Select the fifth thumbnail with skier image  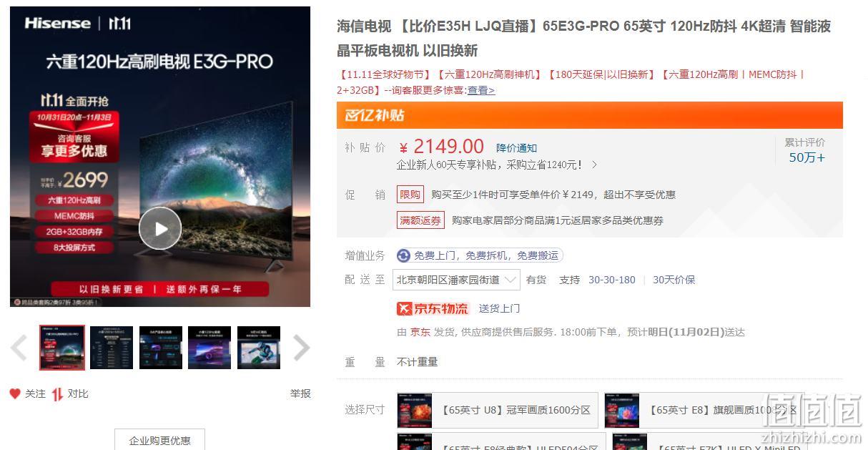(x=259, y=348)
